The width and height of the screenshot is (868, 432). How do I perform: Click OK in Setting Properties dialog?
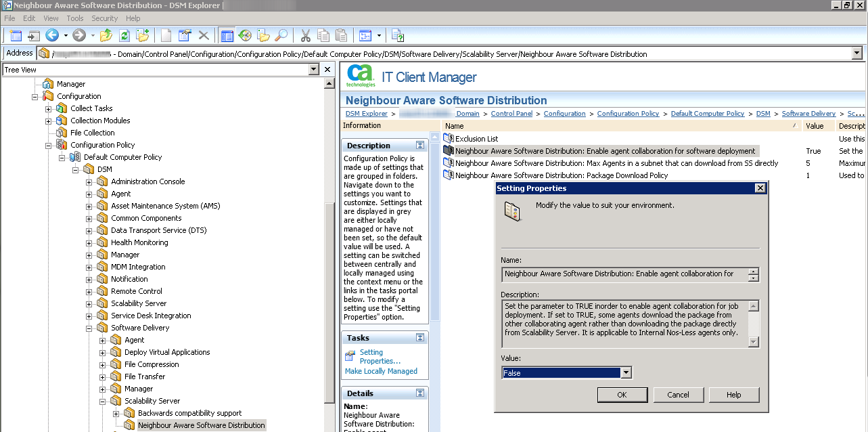pyautogui.click(x=622, y=395)
